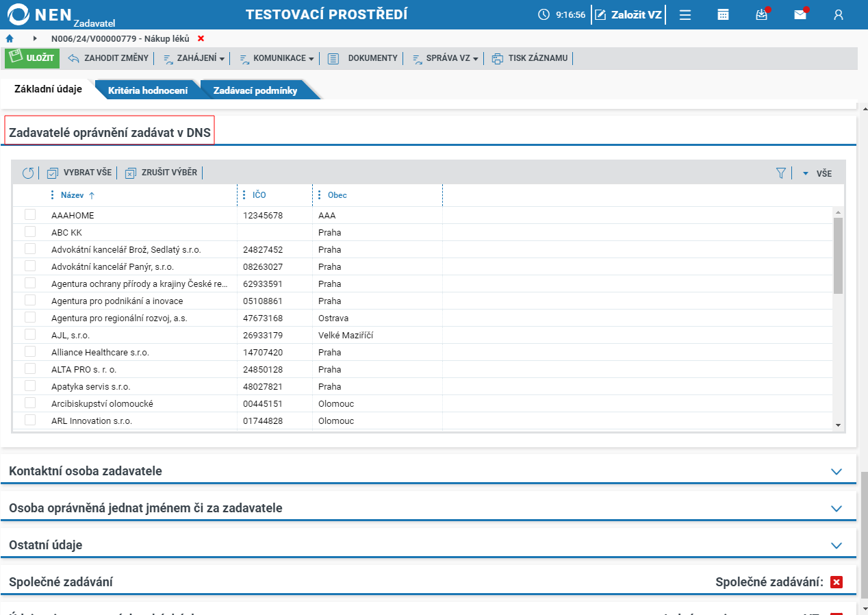Select ARL Innovation s.r.o. name
The height and width of the screenshot is (615, 868).
pos(92,421)
